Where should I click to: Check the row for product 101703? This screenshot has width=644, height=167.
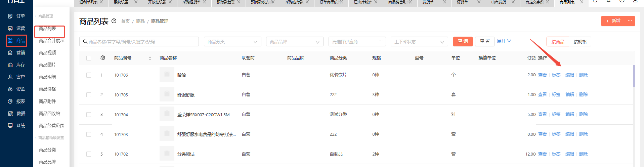point(89,134)
